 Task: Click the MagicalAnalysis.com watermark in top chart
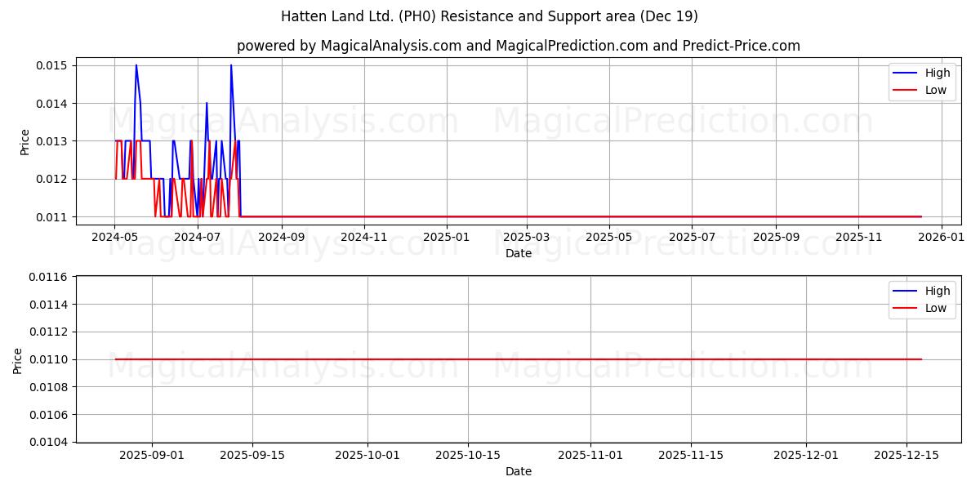coord(282,124)
